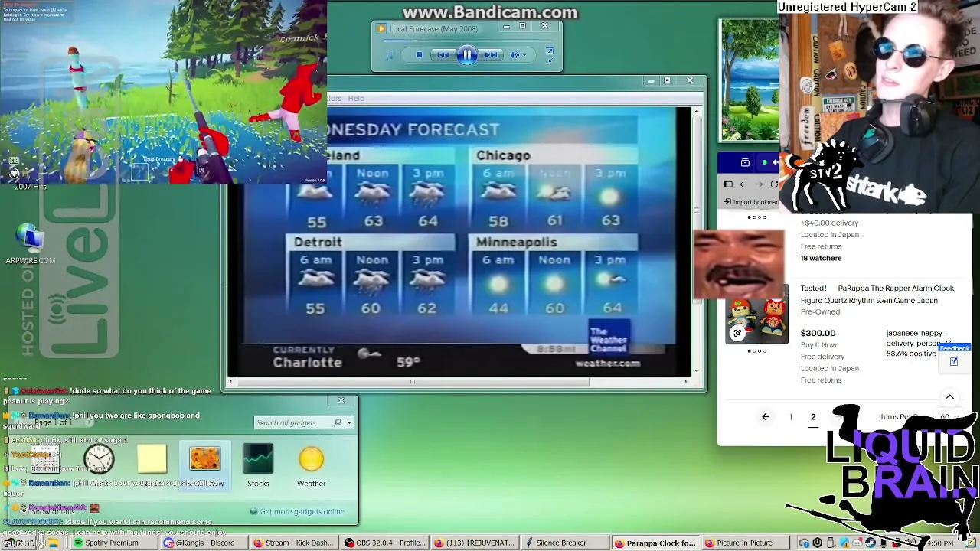Switch to Parappa Clock taskbar button
980x551 pixels.
click(x=656, y=543)
